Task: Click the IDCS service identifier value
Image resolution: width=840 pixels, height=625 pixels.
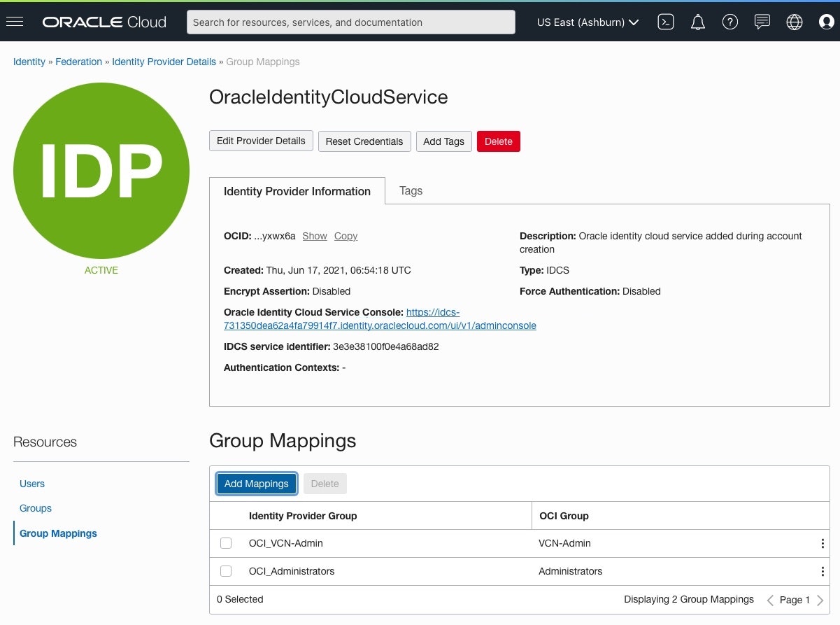Action: tap(386, 346)
